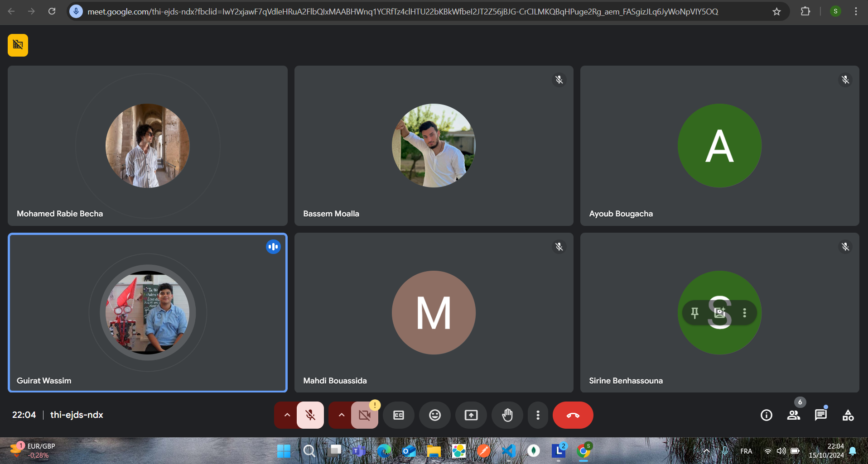This screenshot has width=868, height=464.
Task: Click the yellow camera-blocked indicator button
Action: (18, 45)
